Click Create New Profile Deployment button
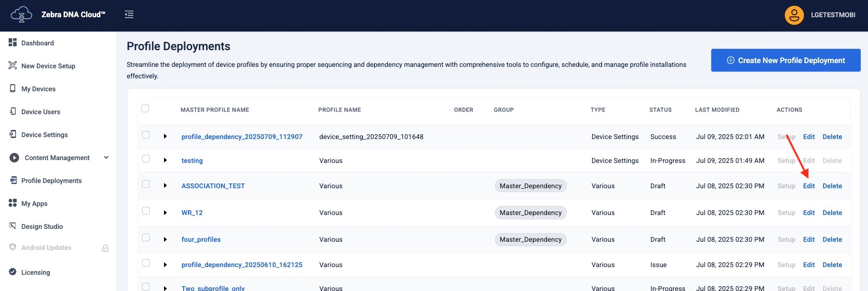This screenshot has width=868, height=291. click(785, 60)
